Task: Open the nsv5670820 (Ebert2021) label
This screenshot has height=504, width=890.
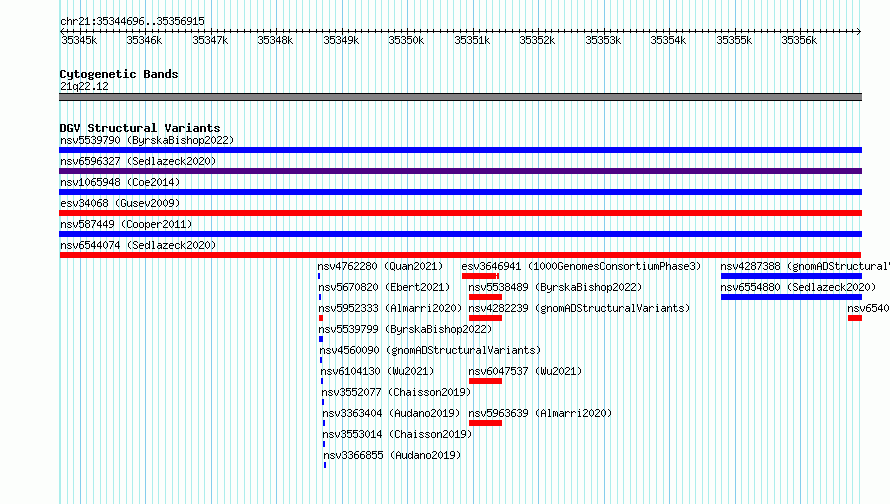Action: click(x=384, y=287)
